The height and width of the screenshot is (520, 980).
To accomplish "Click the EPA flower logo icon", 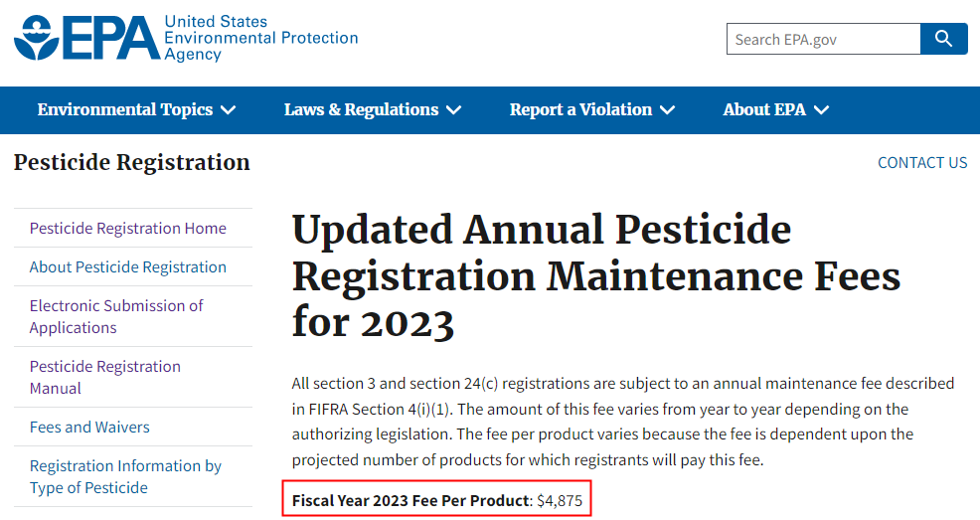I will (x=37, y=38).
